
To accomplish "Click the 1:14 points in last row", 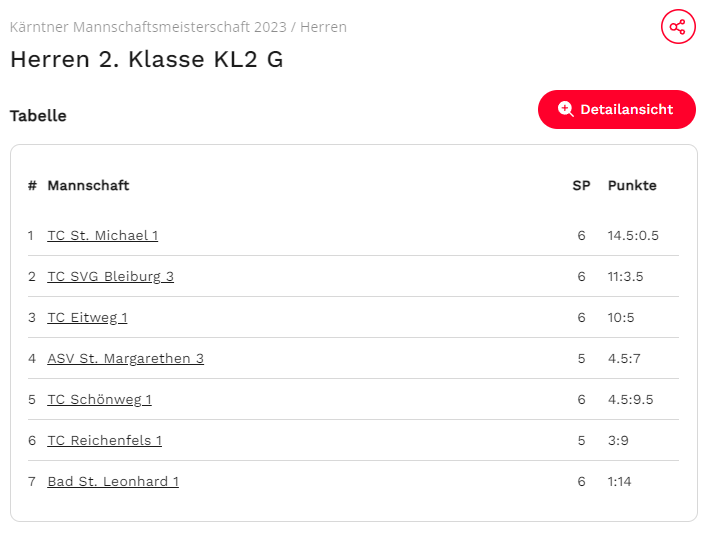I will (x=620, y=482).
